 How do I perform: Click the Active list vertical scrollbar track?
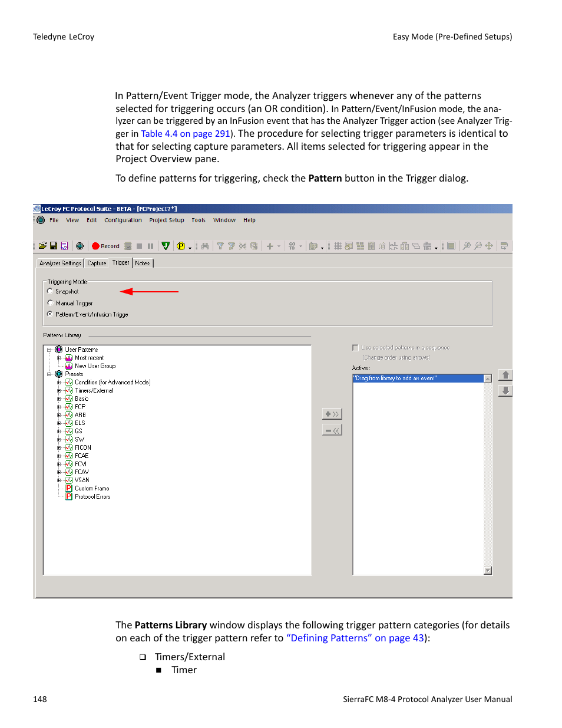tap(488, 475)
